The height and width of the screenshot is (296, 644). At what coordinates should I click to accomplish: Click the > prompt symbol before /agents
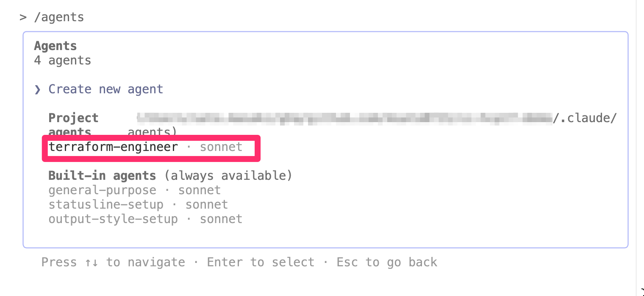[x=23, y=17]
